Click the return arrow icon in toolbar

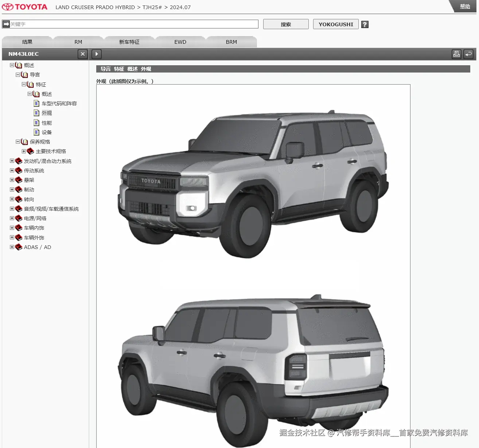point(468,54)
